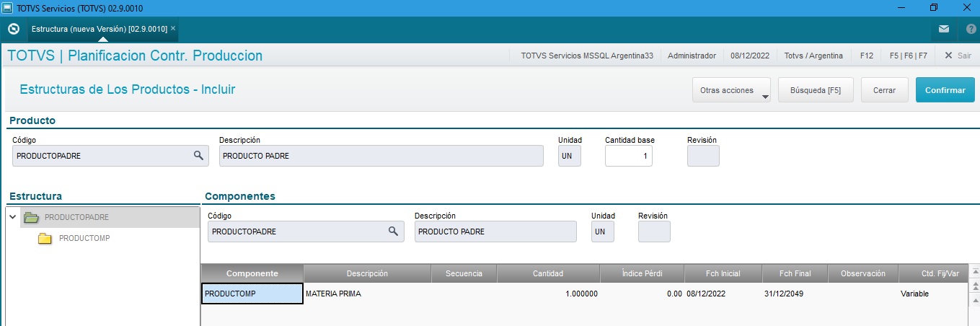The height and width of the screenshot is (326, 980).
Task: Click the Componentes Código field
Action: (306, 232)
